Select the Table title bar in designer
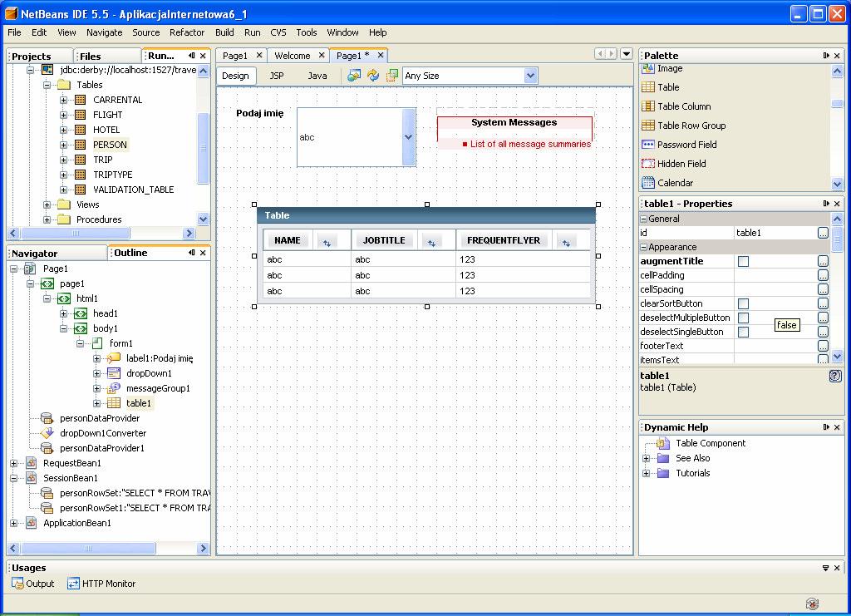 [x=426, y=215]
